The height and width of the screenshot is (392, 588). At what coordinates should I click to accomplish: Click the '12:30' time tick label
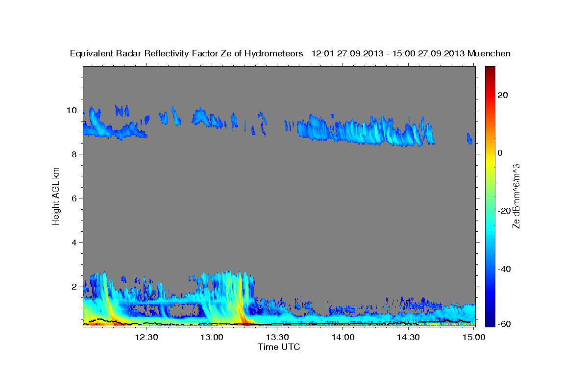[147, 337]
